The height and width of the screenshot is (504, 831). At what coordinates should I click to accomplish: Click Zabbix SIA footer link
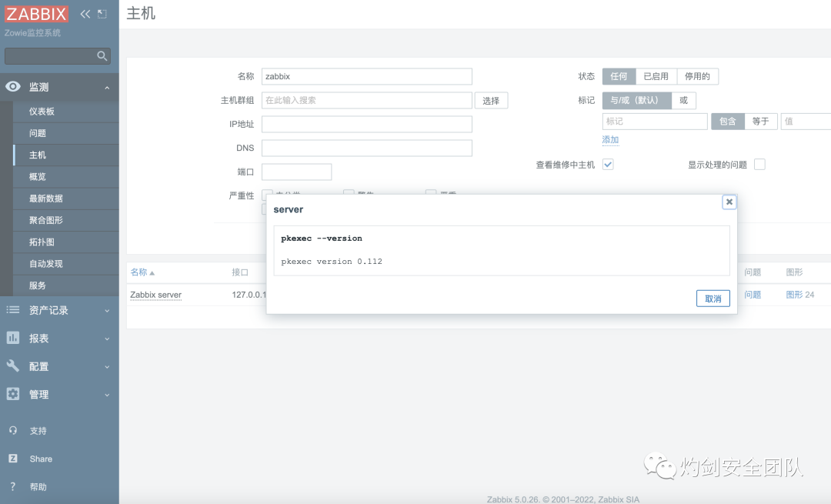pos(619,499)
